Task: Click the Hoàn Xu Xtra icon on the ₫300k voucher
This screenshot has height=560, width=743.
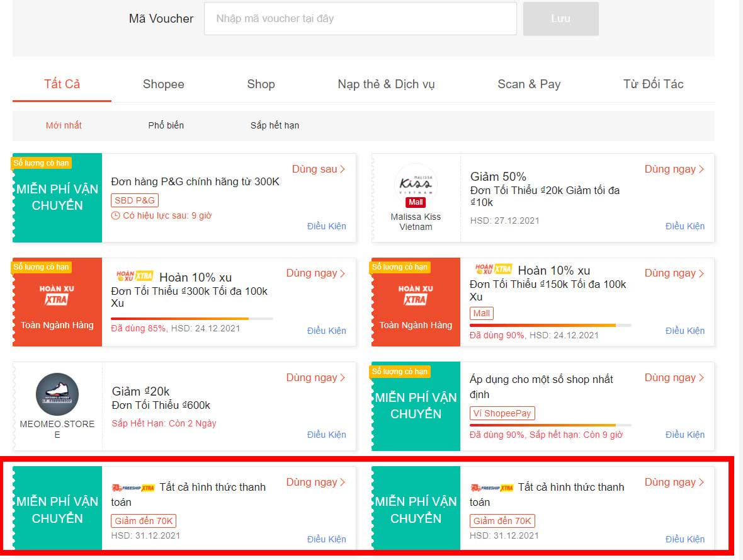Action: click(135, 275)
